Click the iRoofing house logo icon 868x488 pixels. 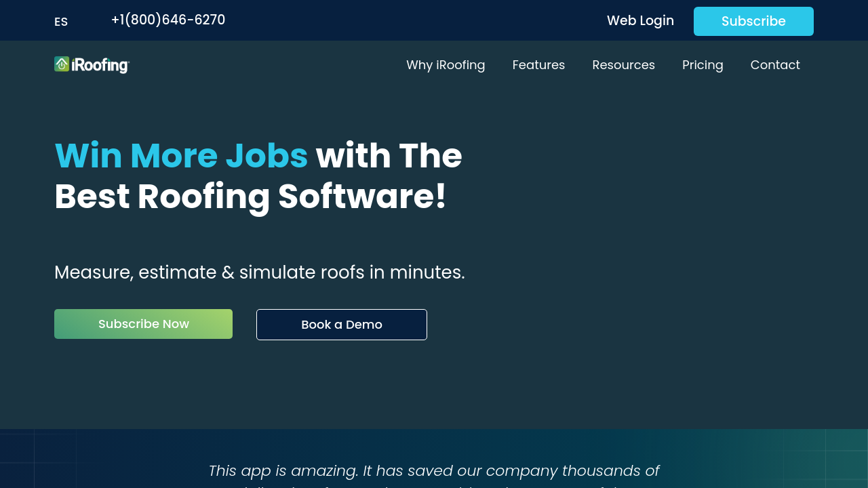[62, 64]
